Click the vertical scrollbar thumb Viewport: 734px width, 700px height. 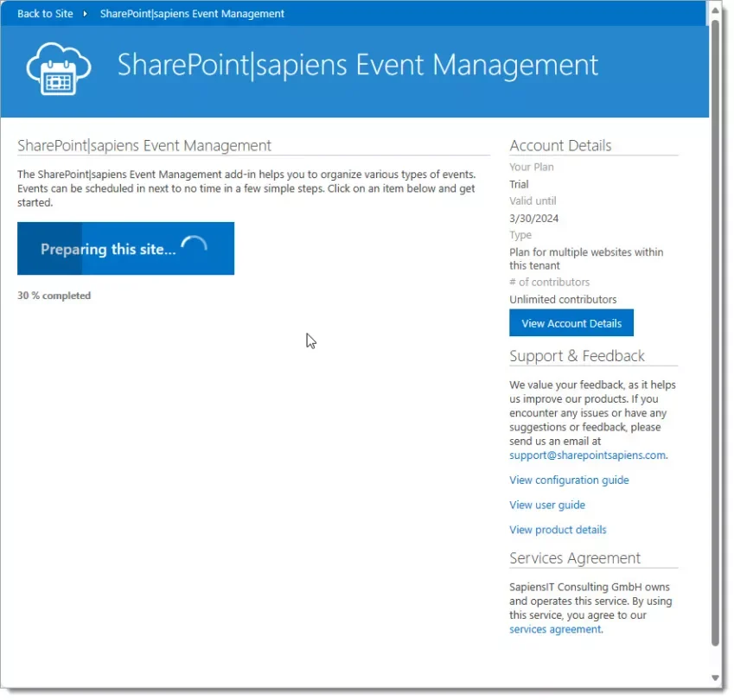click(x=715, y=328)
